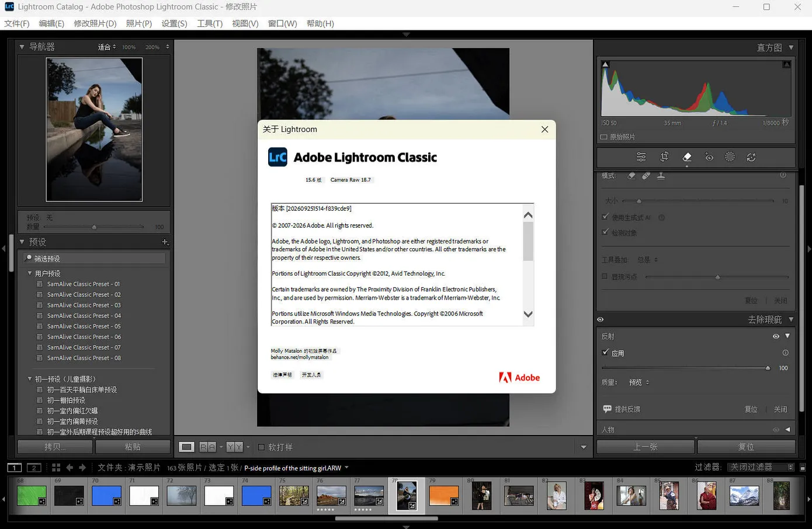The image size is (812, 529).
Task: Choose the Heal bandage mode icon
Action: click(646, 176)
